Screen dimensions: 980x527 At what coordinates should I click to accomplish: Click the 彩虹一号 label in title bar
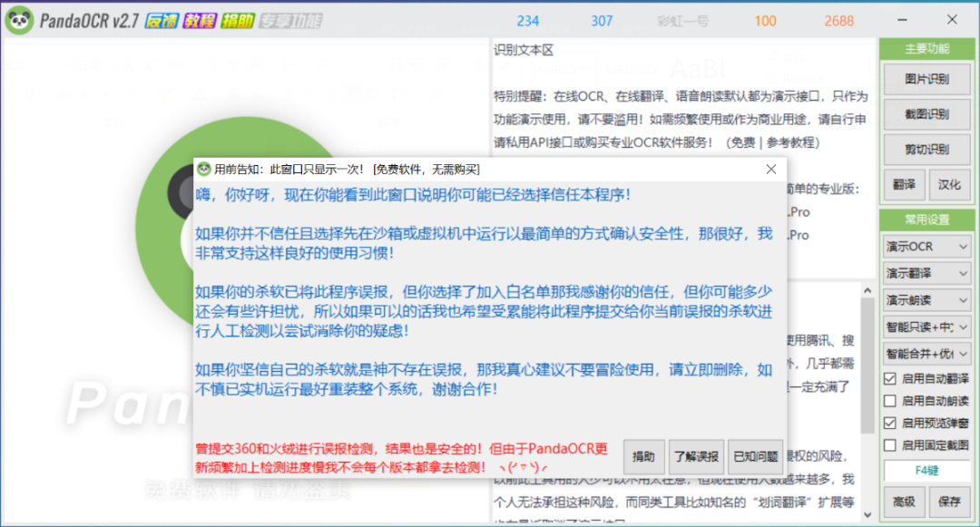point(683,21)
